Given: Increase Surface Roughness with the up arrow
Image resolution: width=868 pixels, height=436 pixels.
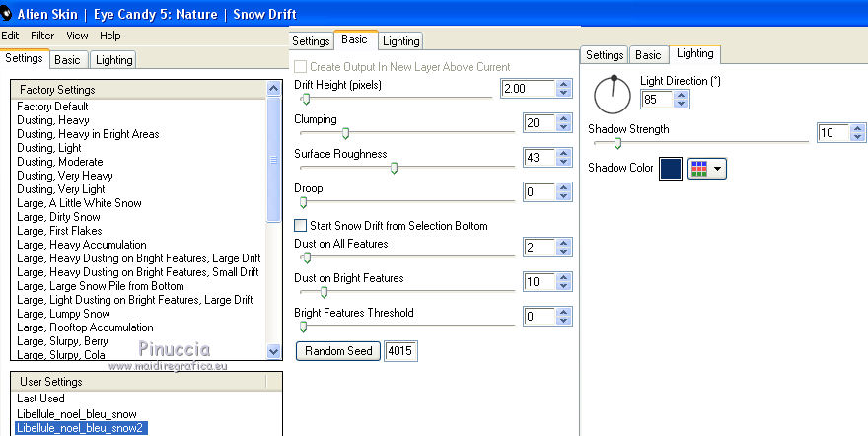Looking at the screenshot, I should (563, 153).
